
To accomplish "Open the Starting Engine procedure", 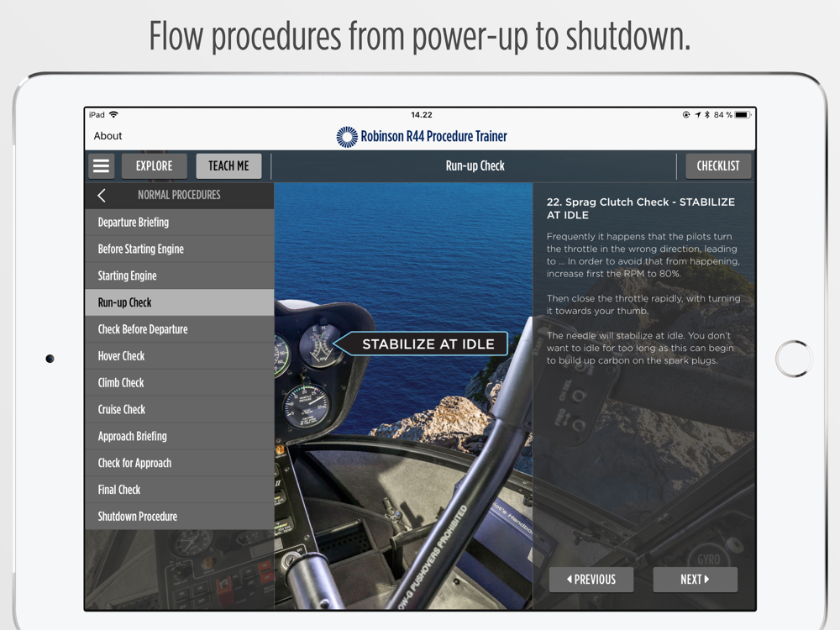I will coord(180,276).
